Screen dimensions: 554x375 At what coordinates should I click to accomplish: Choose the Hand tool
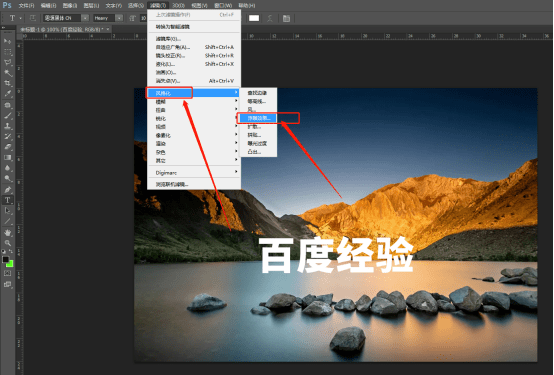7,232
